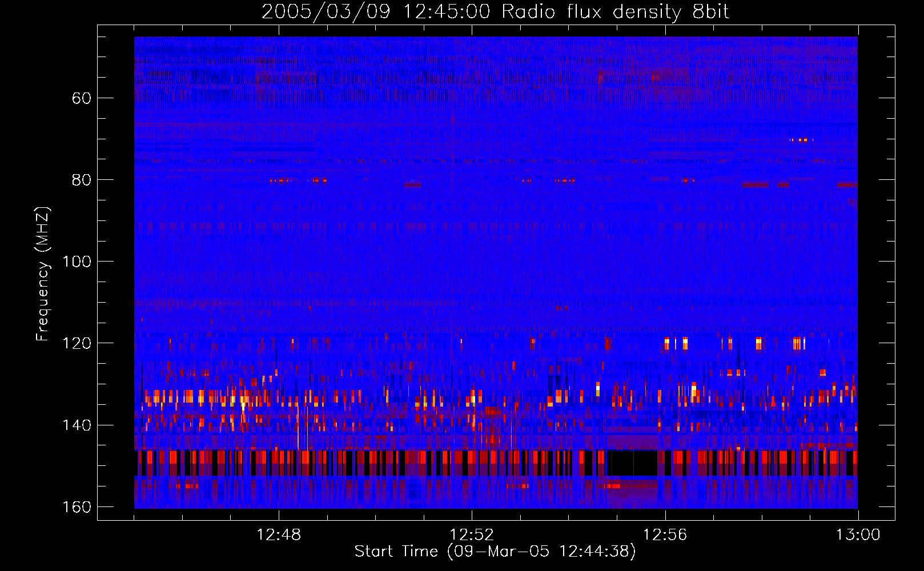Click the '60' frequency tick label
The image size is (924, 571).
point(82,98)
